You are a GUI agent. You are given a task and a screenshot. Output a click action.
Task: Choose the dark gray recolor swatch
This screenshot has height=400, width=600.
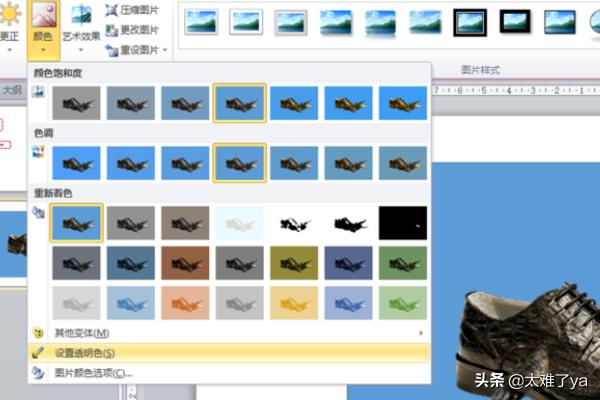[x=76, y=263]
